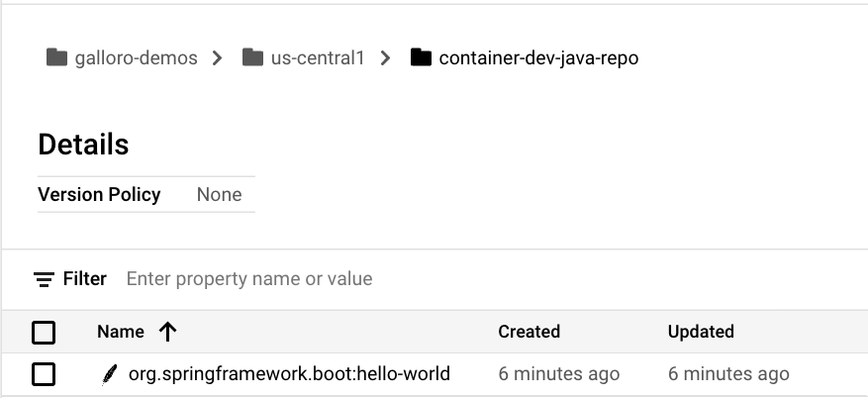Click the us-central1 folder icon
Viewport: 868px width, 398px height.
pyautogui.click(x=252, y=58)
